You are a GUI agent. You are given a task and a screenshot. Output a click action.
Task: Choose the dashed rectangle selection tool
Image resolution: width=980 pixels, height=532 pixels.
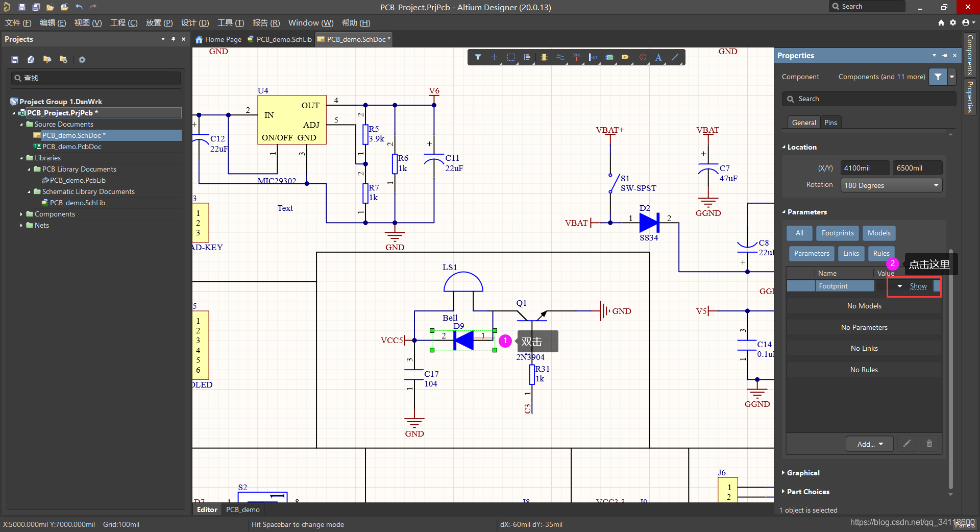(x=511, y=57)
